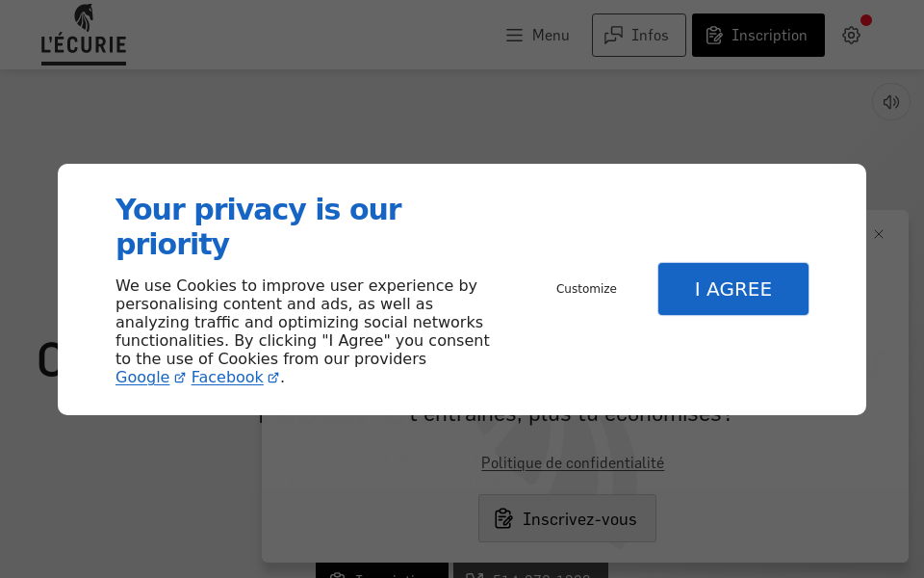
Task: Open the Politique de confidentialité link
Action: point(573,463)
